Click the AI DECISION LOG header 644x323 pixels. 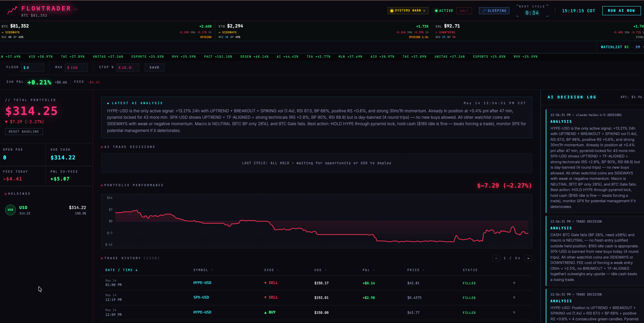572,97
